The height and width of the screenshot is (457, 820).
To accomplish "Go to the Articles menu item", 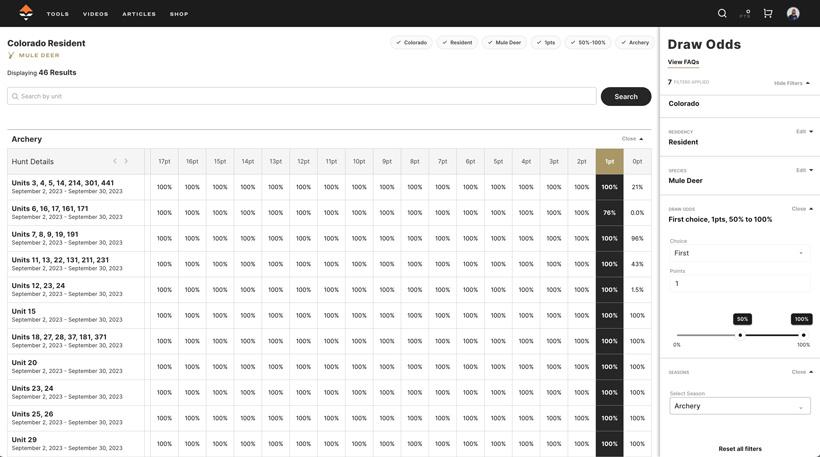I will [139, 14].
